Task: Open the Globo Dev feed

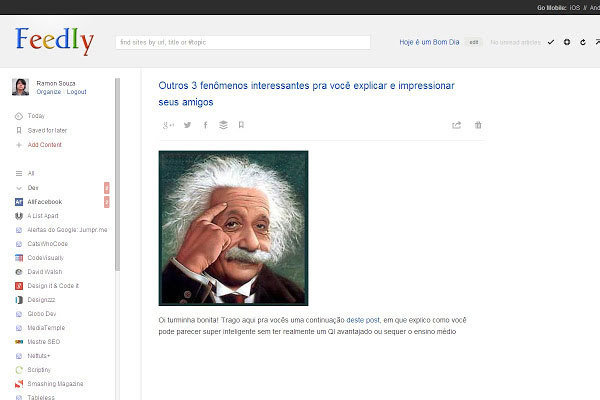Action: [x=42, y=313]
